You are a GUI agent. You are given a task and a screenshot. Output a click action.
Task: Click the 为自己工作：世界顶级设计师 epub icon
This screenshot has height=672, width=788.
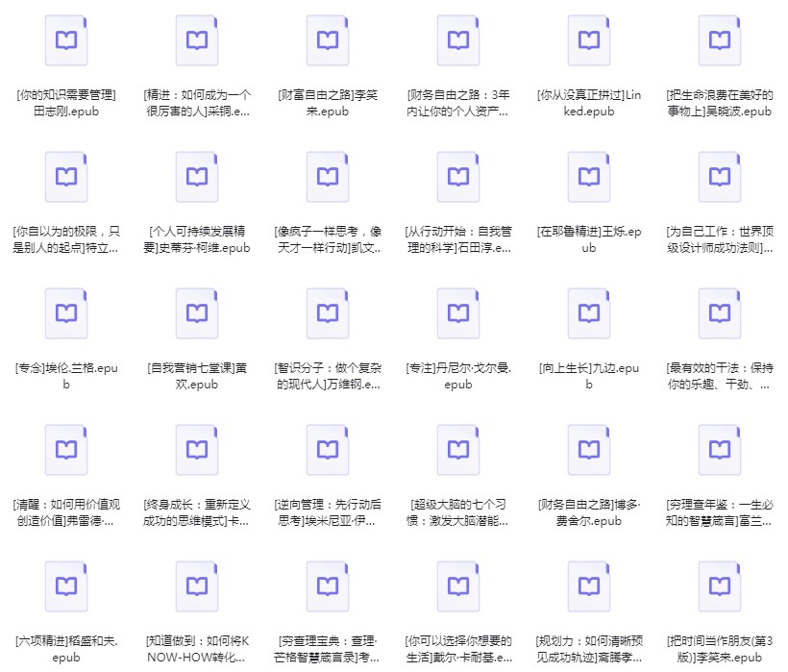click(720, 177)
